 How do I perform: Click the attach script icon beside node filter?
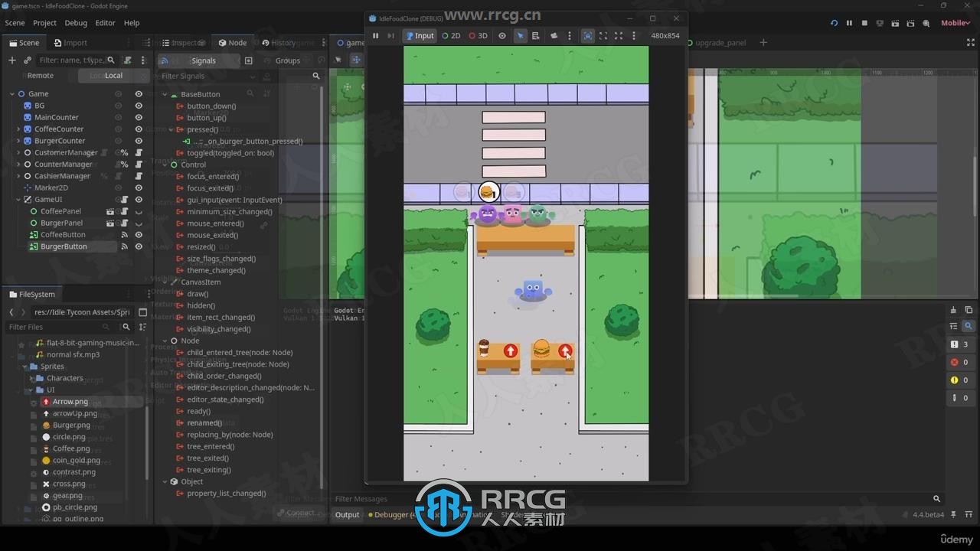[128, 60]
